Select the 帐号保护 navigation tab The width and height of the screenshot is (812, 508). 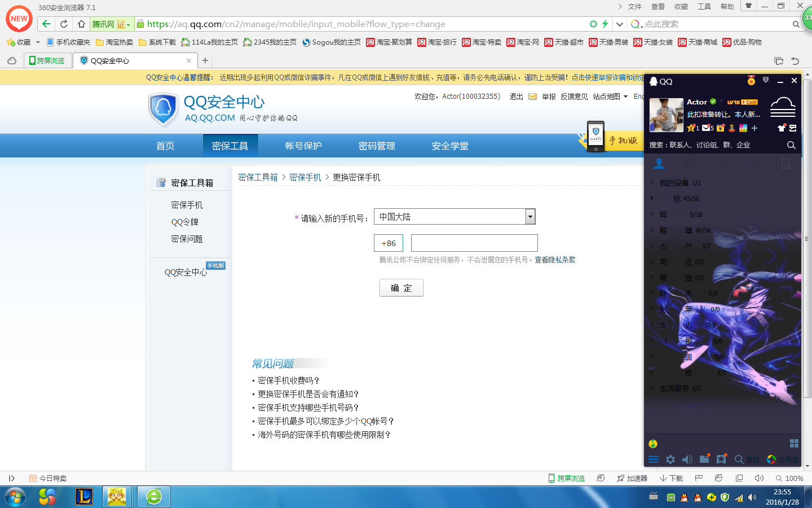coord(303,146)
